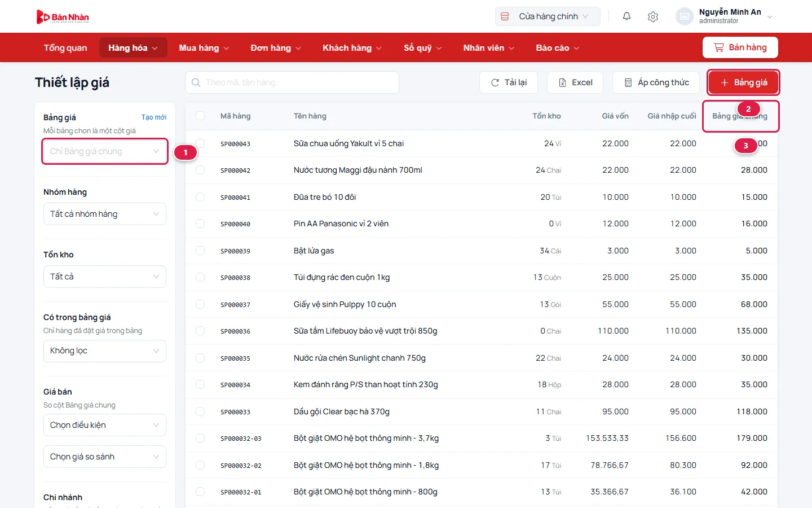The width and height of the screenshot is (812, 508).
Task: Click price 28.000 for Nước tương Maggi
Action: pyautogui.click(x=754, y=170)
